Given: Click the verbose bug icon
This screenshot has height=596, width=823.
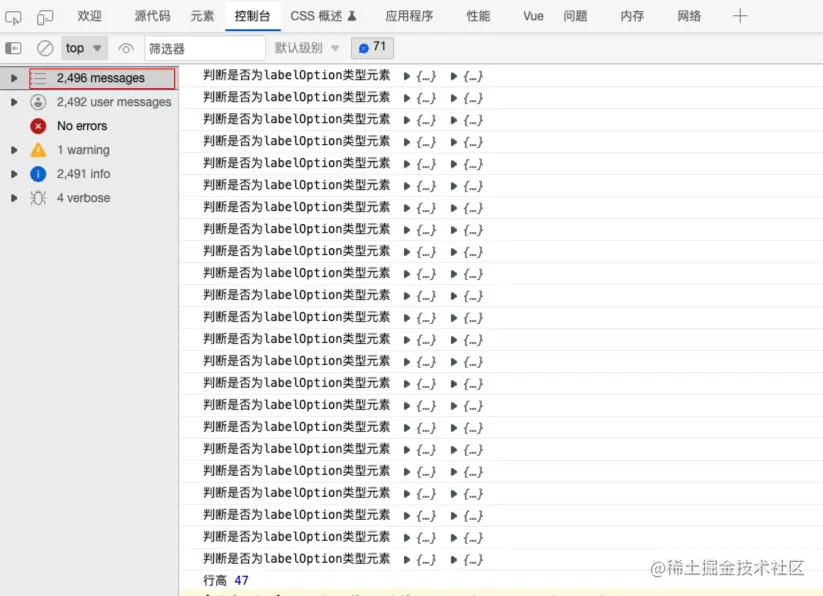Looking at the screenshot, I should coord(38,198).
